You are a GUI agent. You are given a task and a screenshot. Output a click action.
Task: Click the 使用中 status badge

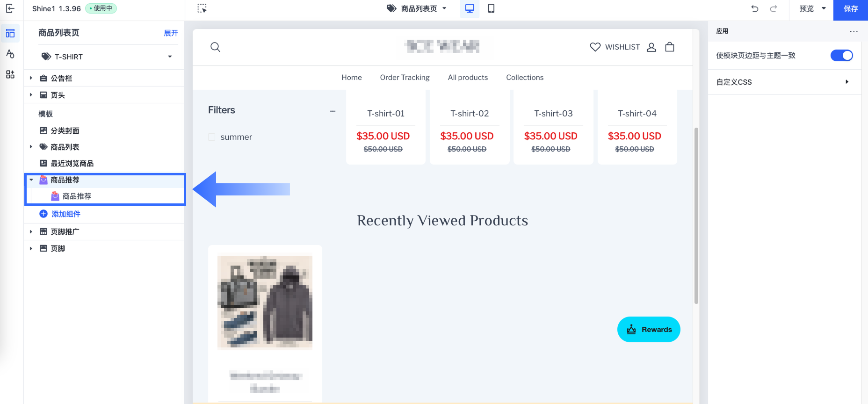pos(101,8)
